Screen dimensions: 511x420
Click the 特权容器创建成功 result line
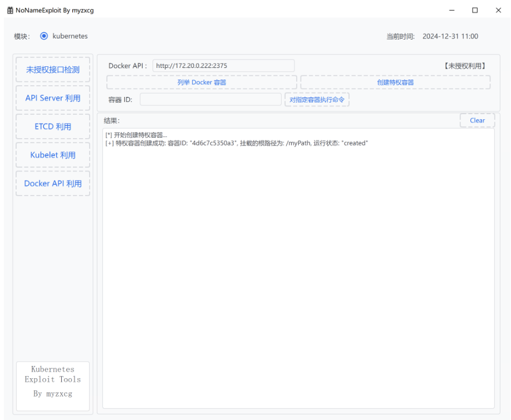click(237, 143)
